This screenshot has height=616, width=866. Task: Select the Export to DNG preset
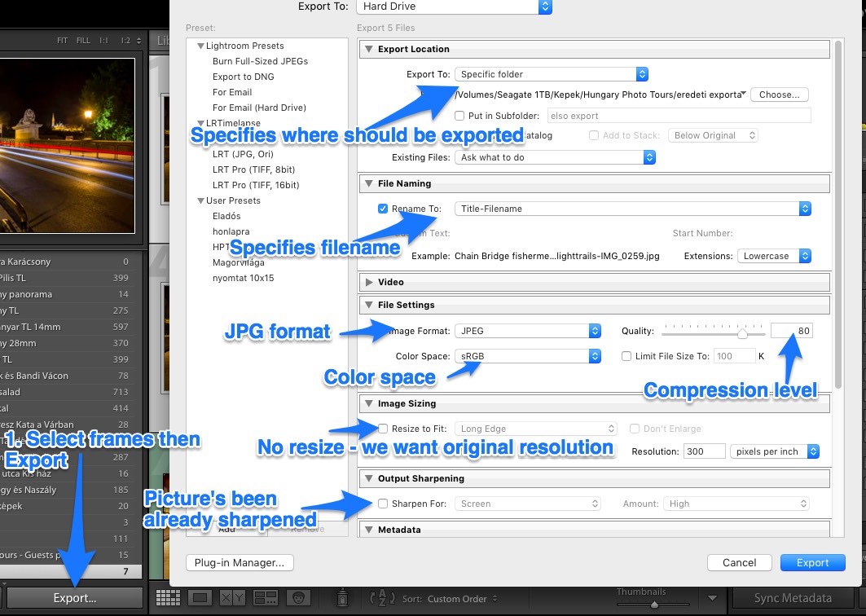[243, 77]
